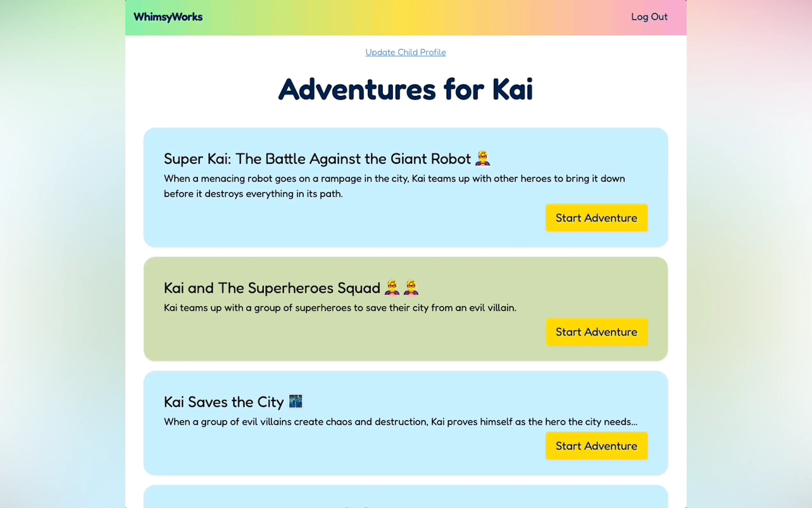Start the Giant Robot battle adventure
The height and width of the screenshot is (508, 812).
596,218
